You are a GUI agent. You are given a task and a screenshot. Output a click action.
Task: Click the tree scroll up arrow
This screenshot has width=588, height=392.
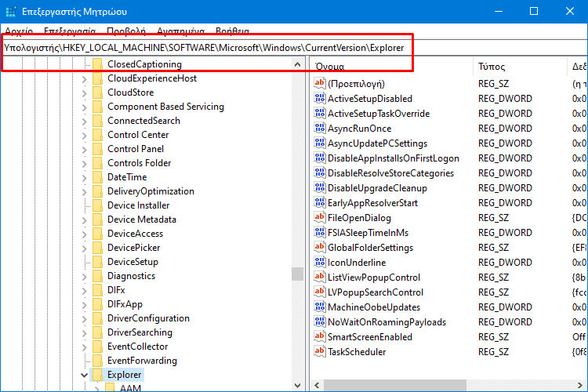[x=297, y=64]
